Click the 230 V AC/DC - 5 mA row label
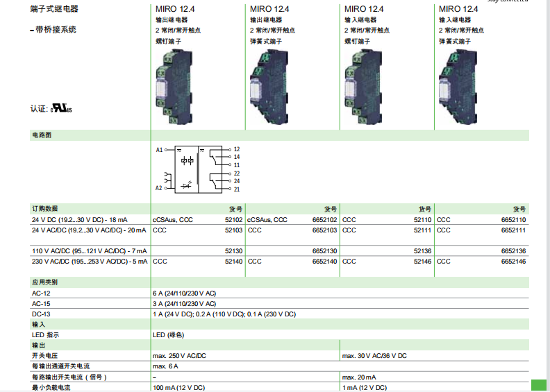Image resolution: width=550 pixels, height=392 pixels. point(90,262)
